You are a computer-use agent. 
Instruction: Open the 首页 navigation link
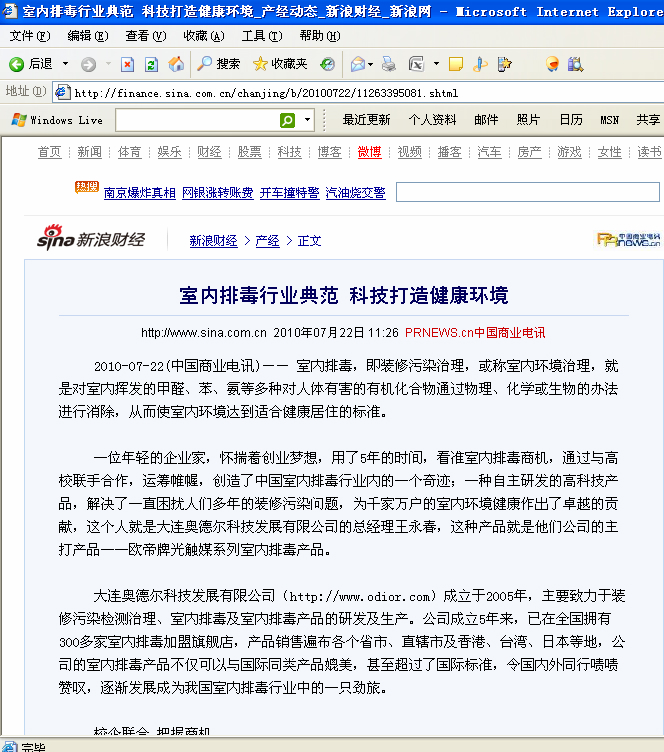click(x=50, y=152)
